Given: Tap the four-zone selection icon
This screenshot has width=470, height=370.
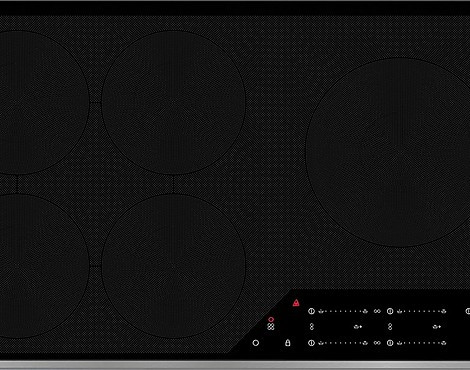Looking at the screenshot, I should pos(271,327).
